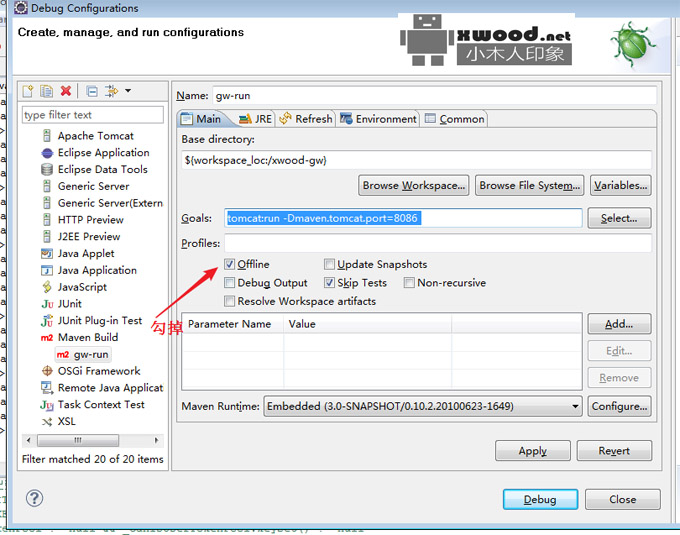Select the Java Application icon
The image size is (680, 535).
pos(47,270)
